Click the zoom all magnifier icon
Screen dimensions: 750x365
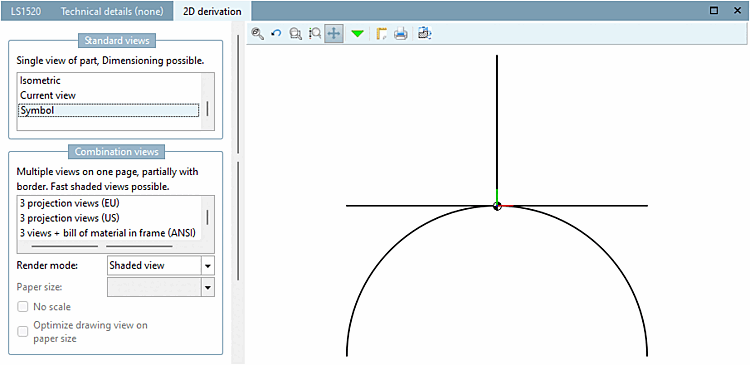pyautogui.click(x=258, y=33)
